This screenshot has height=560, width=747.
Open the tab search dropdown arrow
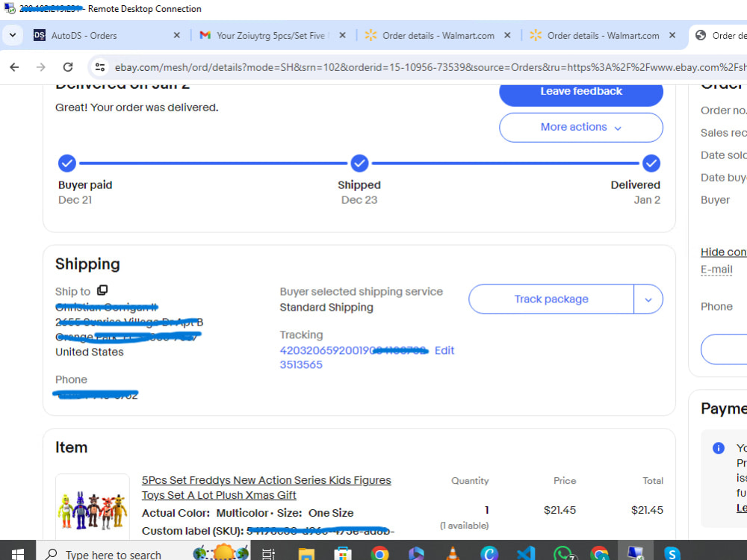(x=13, y=35)
